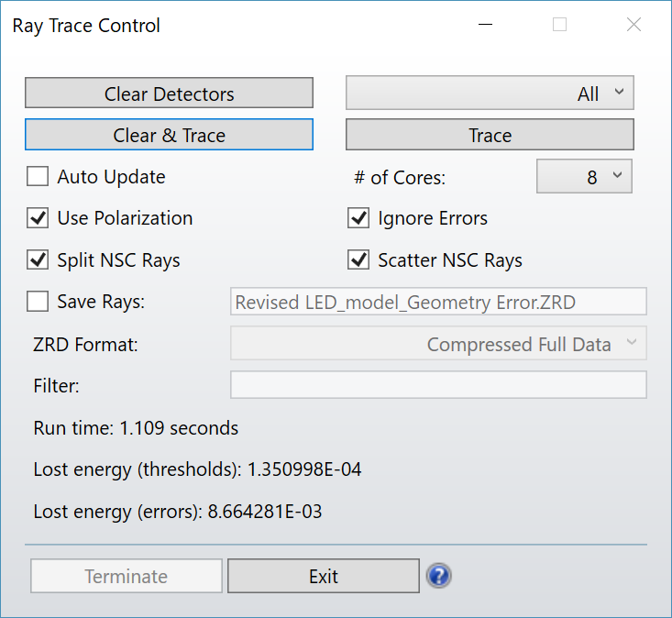The height and width of the screenshot is (618, 672).
Task: Minimize the Ray Trace Control window
Action: 485,25
